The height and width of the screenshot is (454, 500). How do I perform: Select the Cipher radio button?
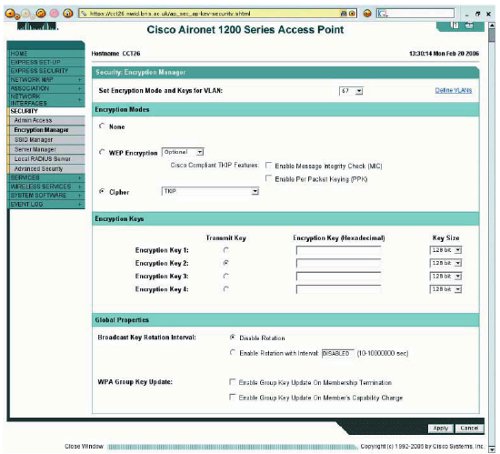tap(102, 191)
